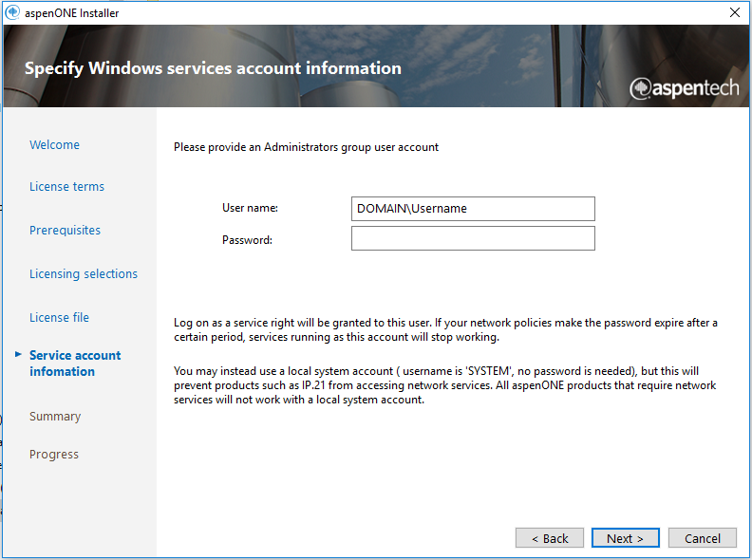The height and width of the screenshot is (560, 752).
Task: Focus the User name input field
Action: (473, 209)
